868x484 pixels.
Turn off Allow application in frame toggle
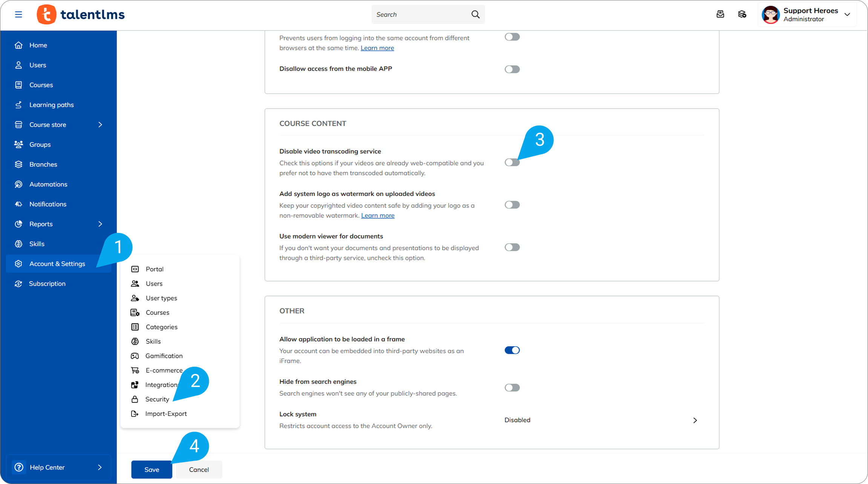(x=512, y=350)
